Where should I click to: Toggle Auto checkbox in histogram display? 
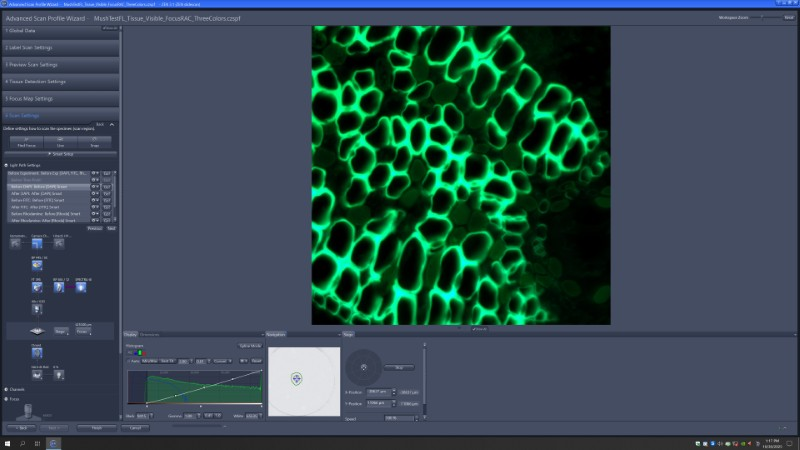click(130, 360)
